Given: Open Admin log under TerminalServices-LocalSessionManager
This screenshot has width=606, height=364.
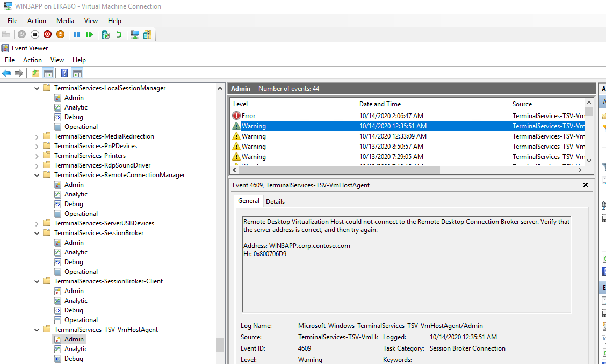Looking at the screenshot, I should click(x=74, y=98).
